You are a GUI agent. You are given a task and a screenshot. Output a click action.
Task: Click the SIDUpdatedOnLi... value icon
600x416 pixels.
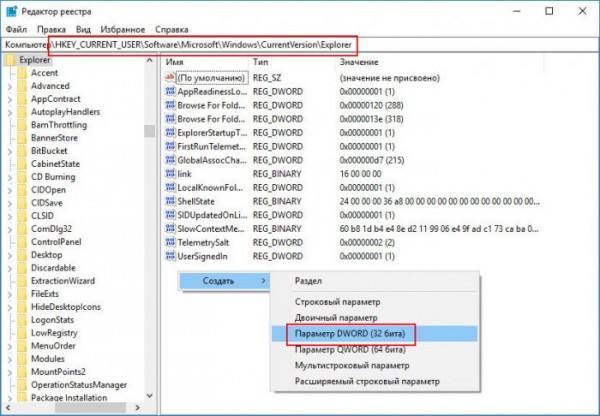click(x=170, y=215)
